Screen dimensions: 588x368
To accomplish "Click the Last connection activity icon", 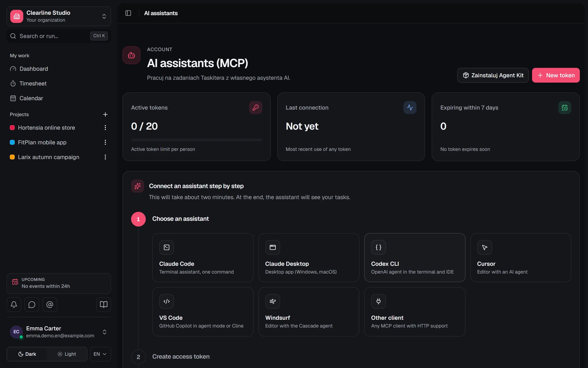I will click(410, 108).
